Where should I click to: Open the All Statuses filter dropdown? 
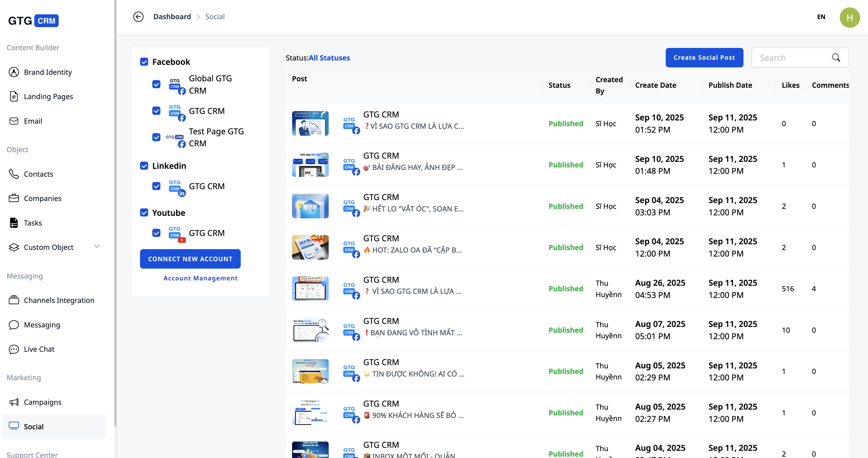pos(329,58)
